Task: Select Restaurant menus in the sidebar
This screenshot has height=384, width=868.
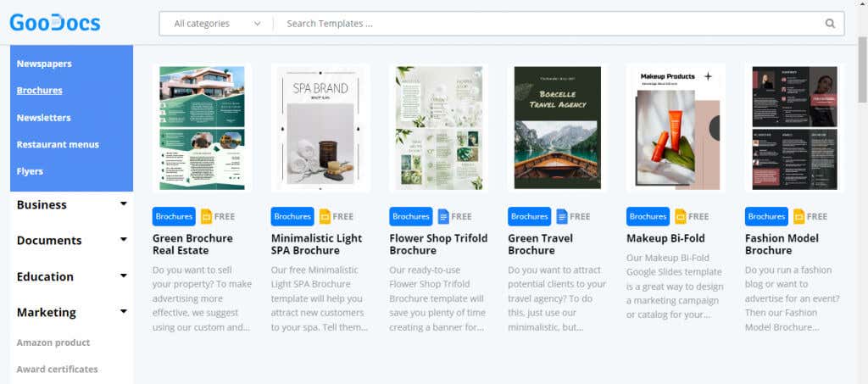Action: 58,144
